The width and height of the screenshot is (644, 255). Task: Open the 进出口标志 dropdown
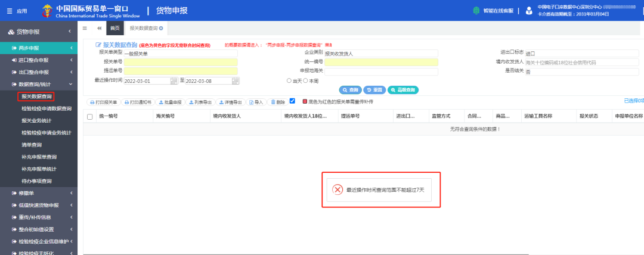pyautogui.click(x=582, y=54)
